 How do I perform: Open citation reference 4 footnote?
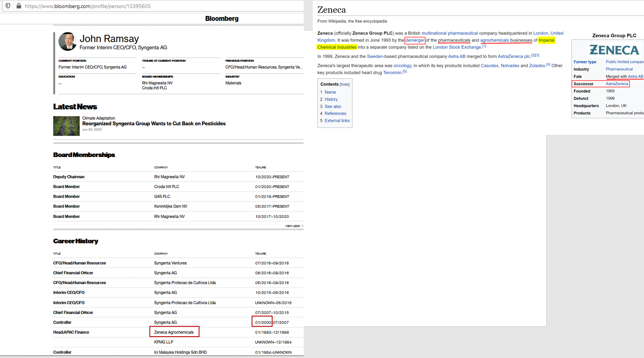pyautogui.click(x=548, y=65)
